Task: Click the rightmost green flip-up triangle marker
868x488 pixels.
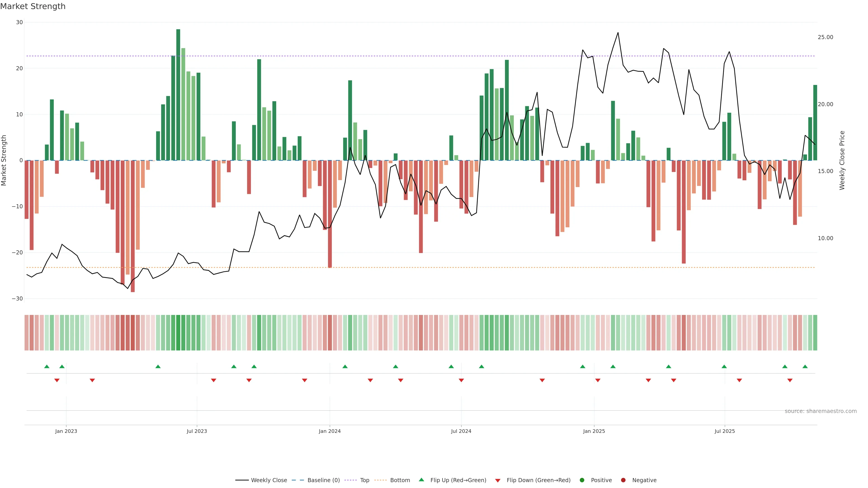Action: click(x=805, y=366)
